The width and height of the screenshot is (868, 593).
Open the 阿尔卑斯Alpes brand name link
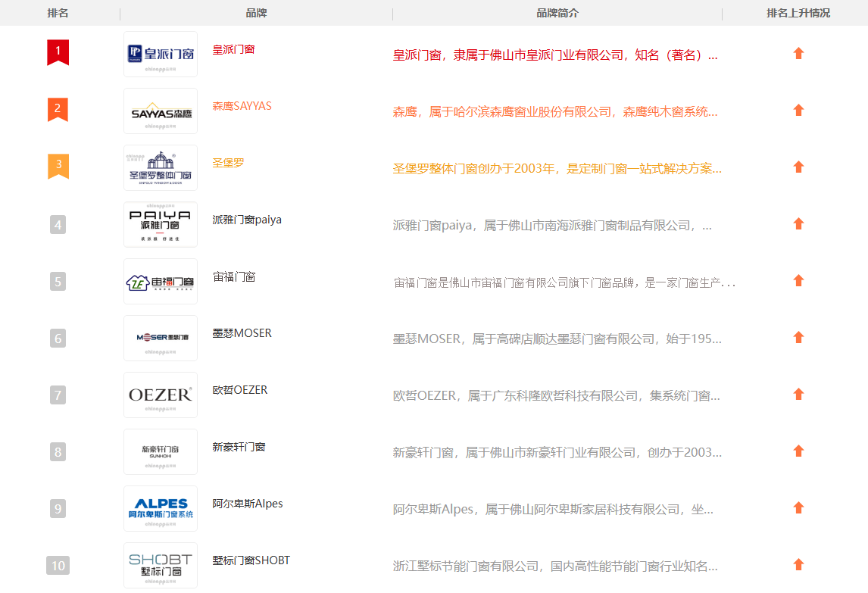pyautogui.click(x=248, y=504)
